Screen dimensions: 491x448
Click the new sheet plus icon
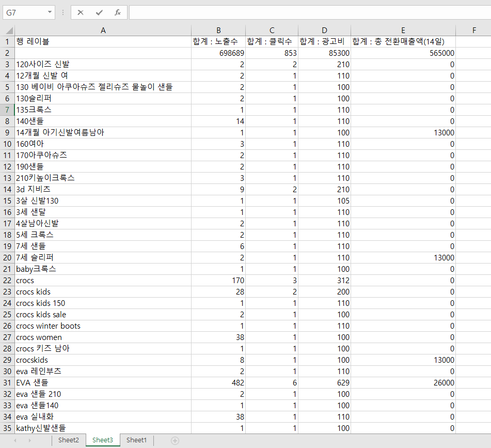pos(175,441)
